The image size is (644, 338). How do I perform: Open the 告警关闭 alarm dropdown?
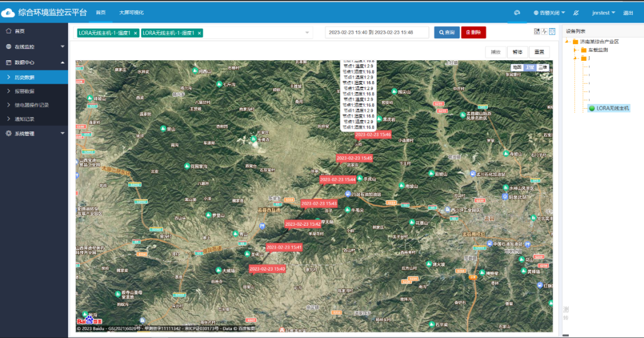point(549,13)
